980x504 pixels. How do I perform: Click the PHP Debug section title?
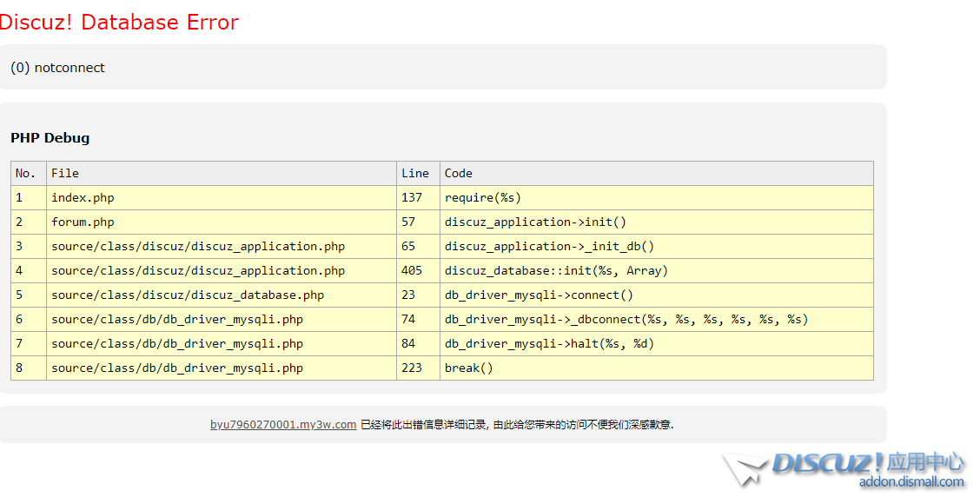pos(50,137)
